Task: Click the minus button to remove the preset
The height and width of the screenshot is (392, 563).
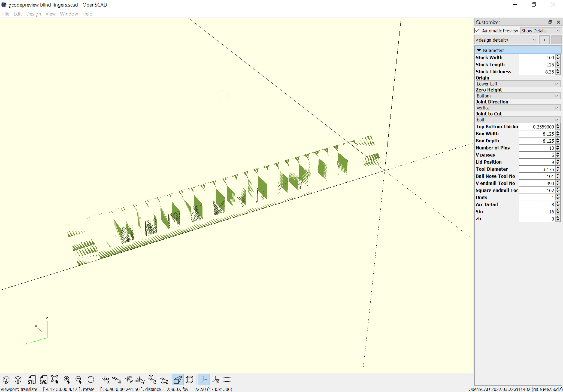Action: click(x=556, y=40)
